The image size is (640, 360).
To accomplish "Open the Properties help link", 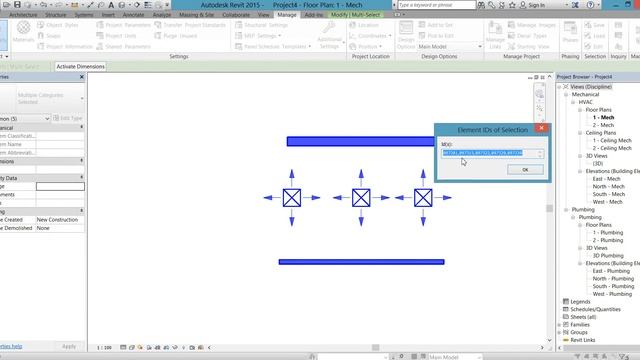I will tap(11, 346).
